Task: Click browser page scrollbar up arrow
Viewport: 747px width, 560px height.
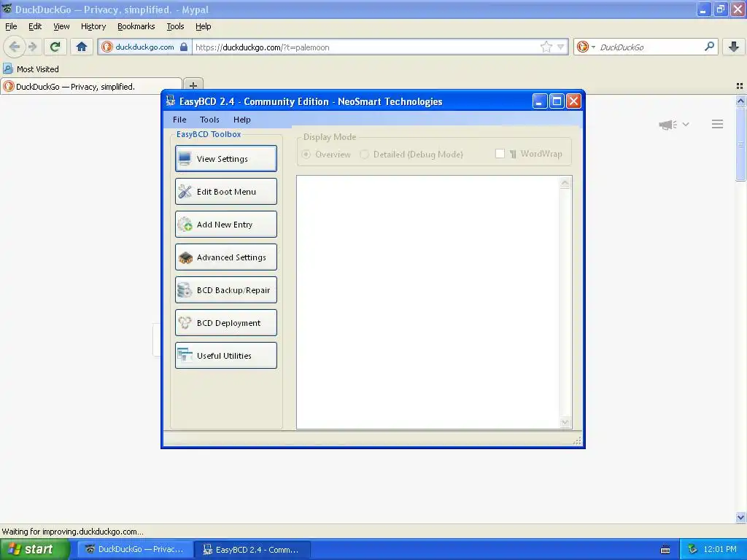Action: tap(740, 101)
